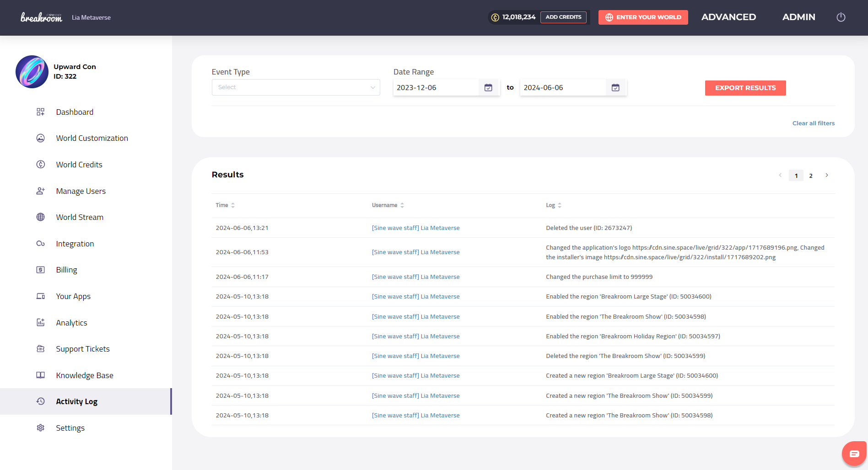
Task: Select results page 1
Action: click(796, 176)
